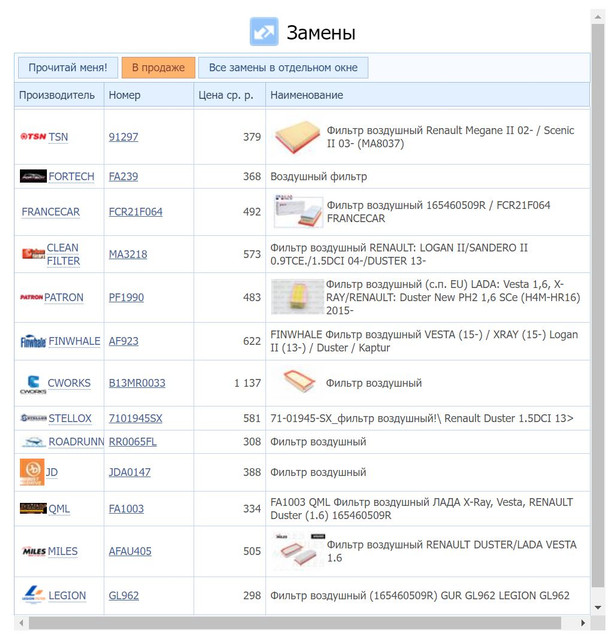This screenshot has height=640, width=614.
Task: Sort by the Производитель column header
Action: (59, 95)
